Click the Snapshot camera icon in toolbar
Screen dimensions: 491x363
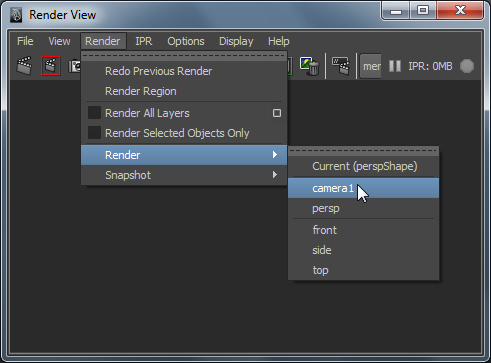coord(75,66)
